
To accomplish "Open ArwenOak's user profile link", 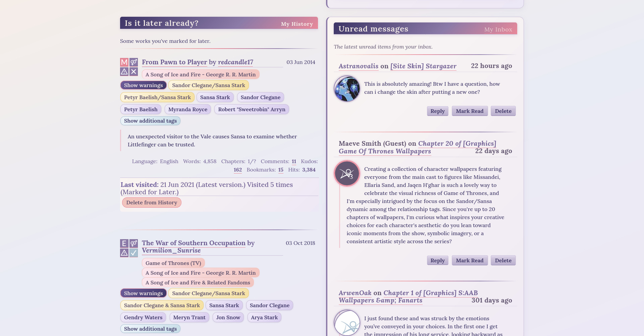I will [355, 293].
